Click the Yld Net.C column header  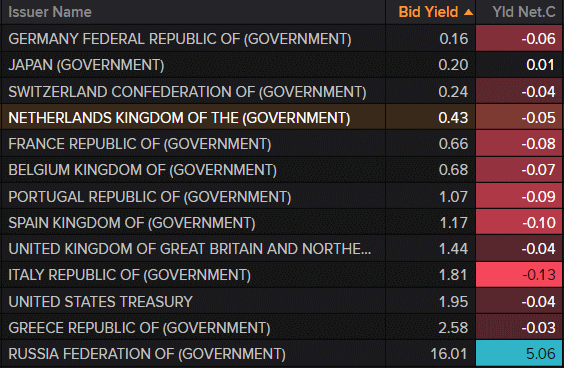(x=524, y=12)
